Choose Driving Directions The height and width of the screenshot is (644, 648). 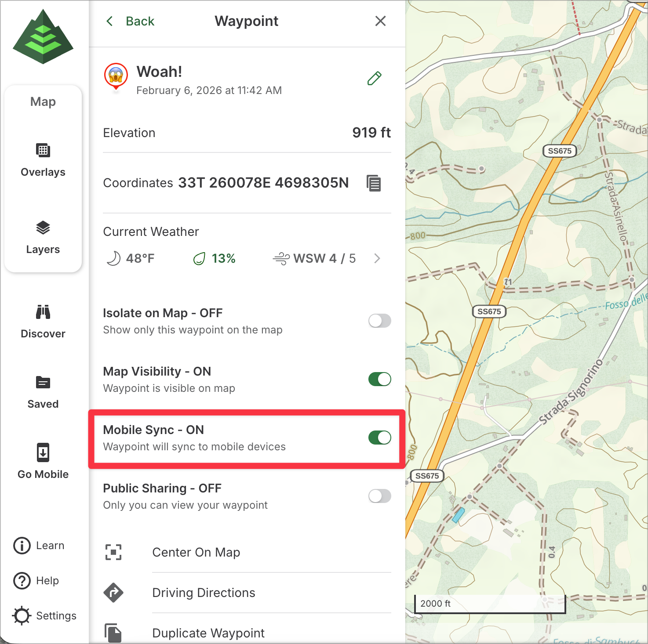coord(204,593)
